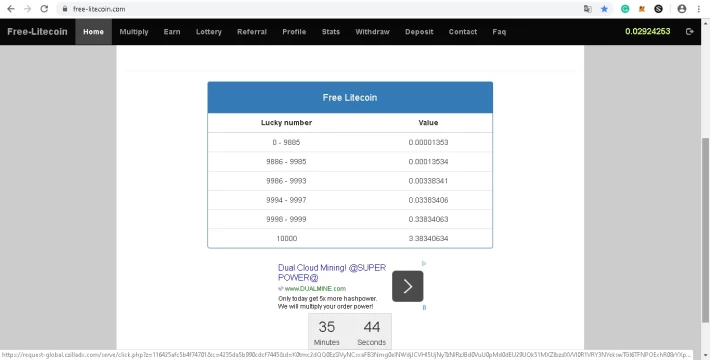The width and height of the screenshot is (710, 360).
Task: Open the Deposit page
Action: pos(419,32)
